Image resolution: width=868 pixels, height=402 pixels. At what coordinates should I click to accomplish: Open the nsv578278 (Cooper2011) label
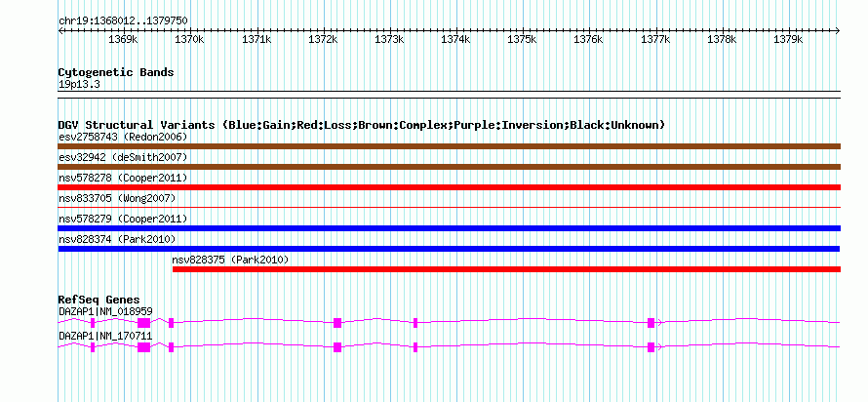click(x=123, y=178)
